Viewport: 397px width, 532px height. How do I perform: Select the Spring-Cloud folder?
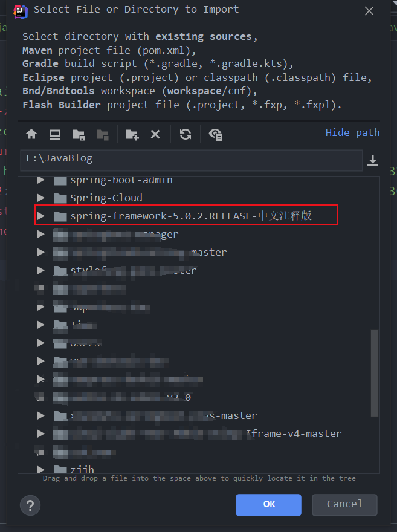(x=106, y=198)
